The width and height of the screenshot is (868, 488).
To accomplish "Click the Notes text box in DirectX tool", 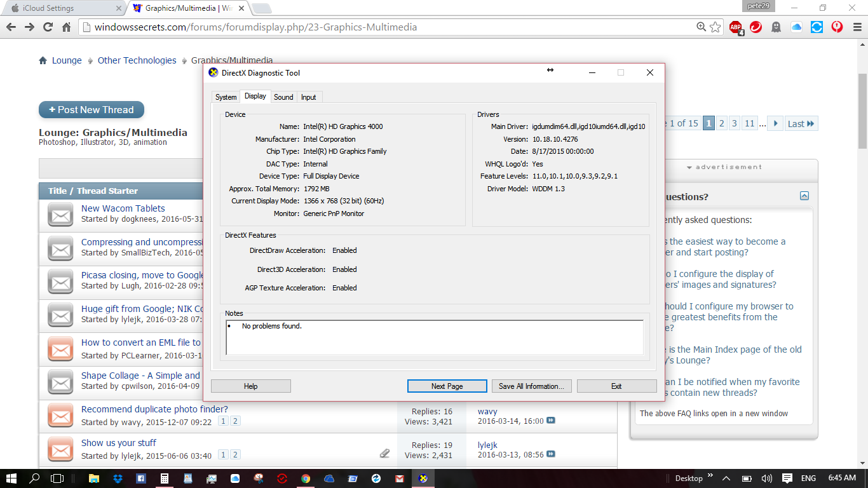I will click(x=435, y=337).
